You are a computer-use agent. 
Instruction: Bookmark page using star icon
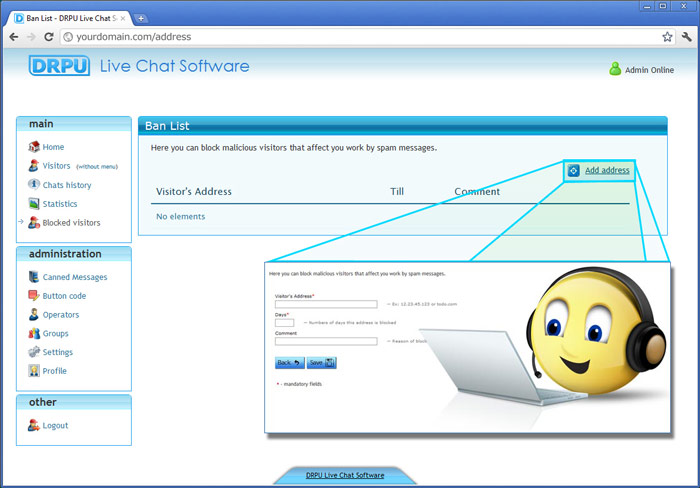667,37
